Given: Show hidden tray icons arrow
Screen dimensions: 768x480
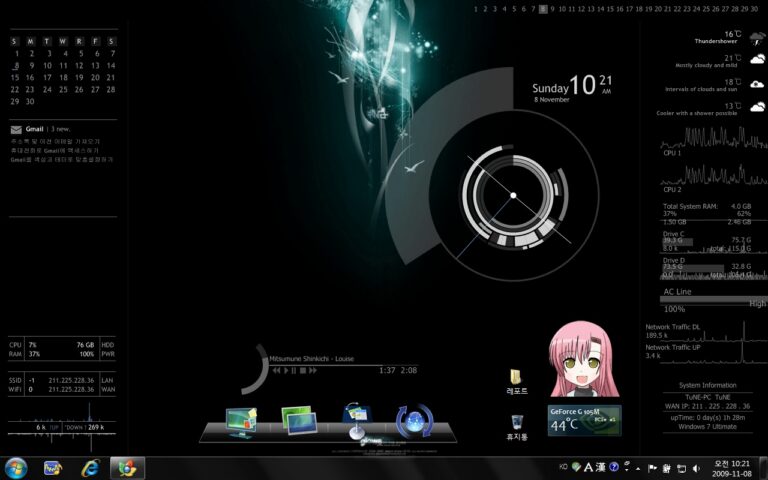Looking at the screenshot, I should (638, 469).
